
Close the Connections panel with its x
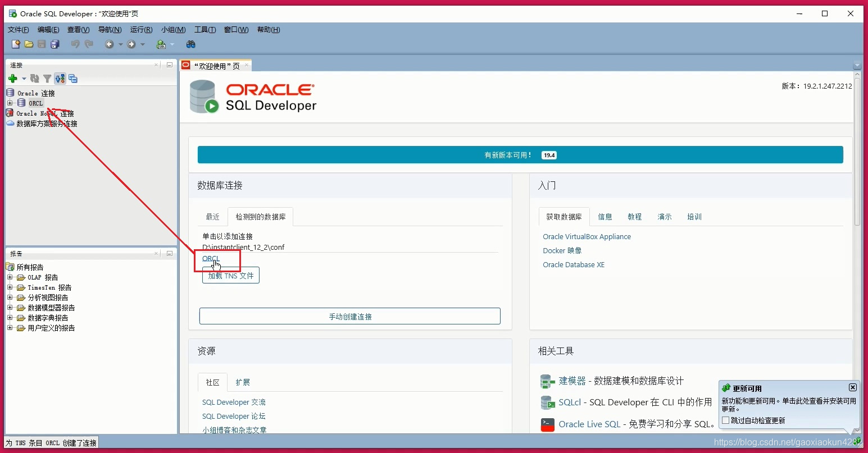[x=157, y=65]
